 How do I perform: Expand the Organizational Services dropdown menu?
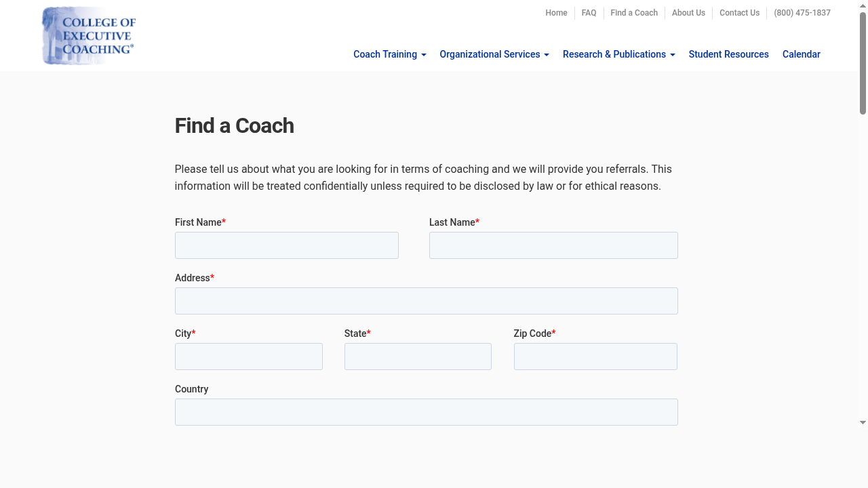[x=494, y=54]
